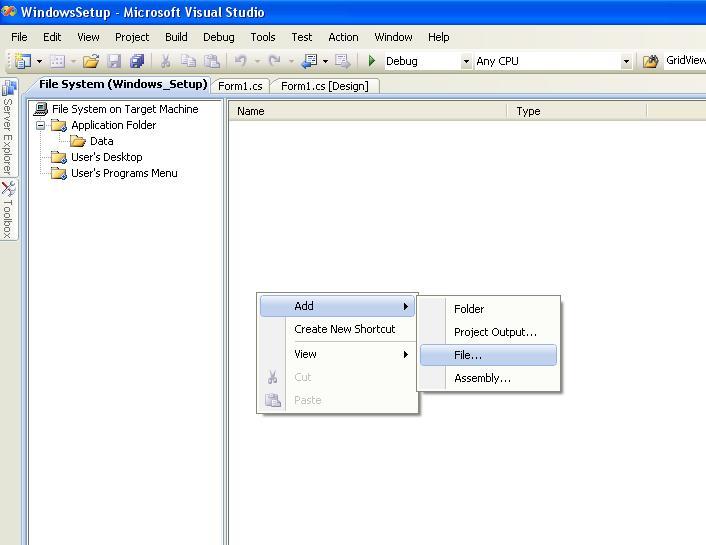Click the Type column header

pos(576,111)
